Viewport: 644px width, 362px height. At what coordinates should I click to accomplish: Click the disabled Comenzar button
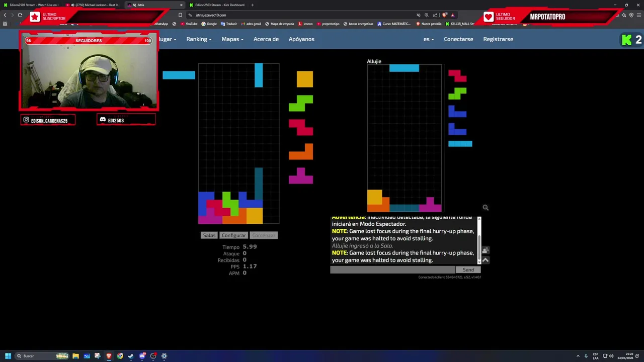click(264, 235)
